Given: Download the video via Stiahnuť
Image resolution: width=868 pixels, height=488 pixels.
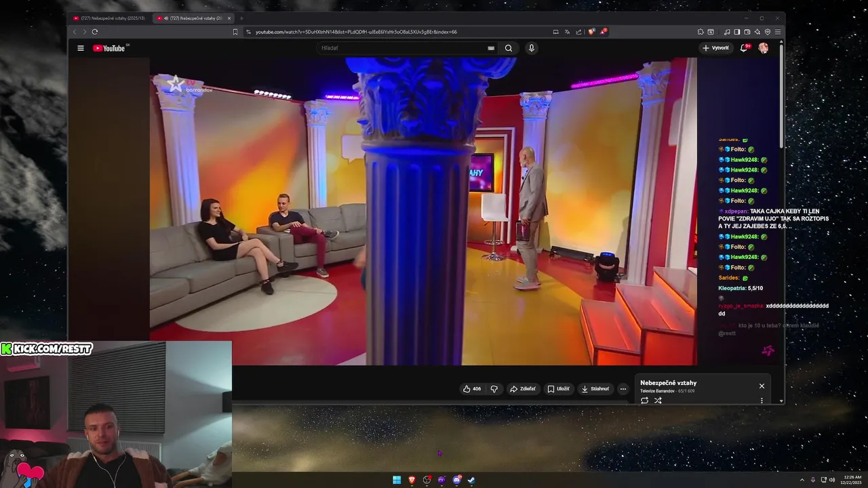Looking at the screenshot, I should coord(595,389).
